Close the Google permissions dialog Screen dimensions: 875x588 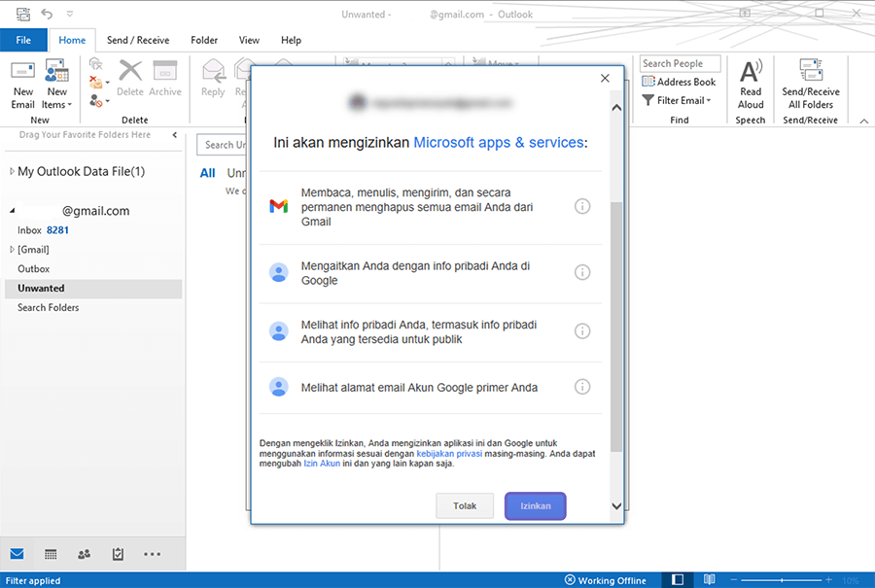point(605,79)
